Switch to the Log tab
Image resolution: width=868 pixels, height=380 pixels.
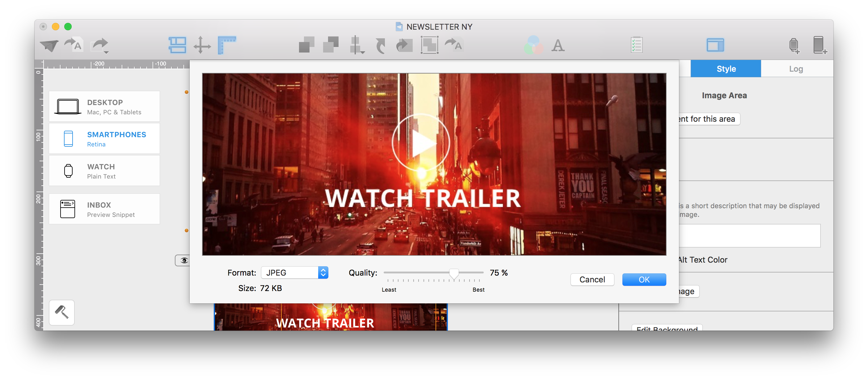tap(796, 69)
